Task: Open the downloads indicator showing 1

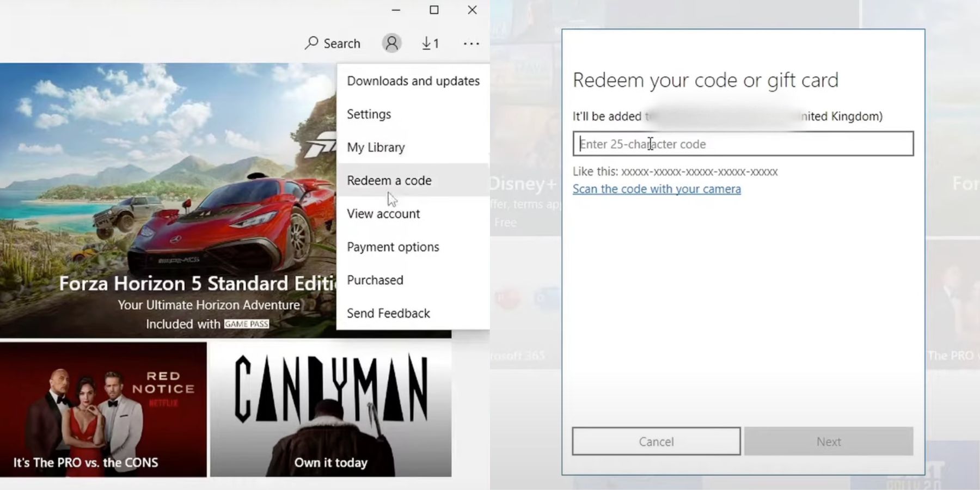Action: [x=430, y=43]
